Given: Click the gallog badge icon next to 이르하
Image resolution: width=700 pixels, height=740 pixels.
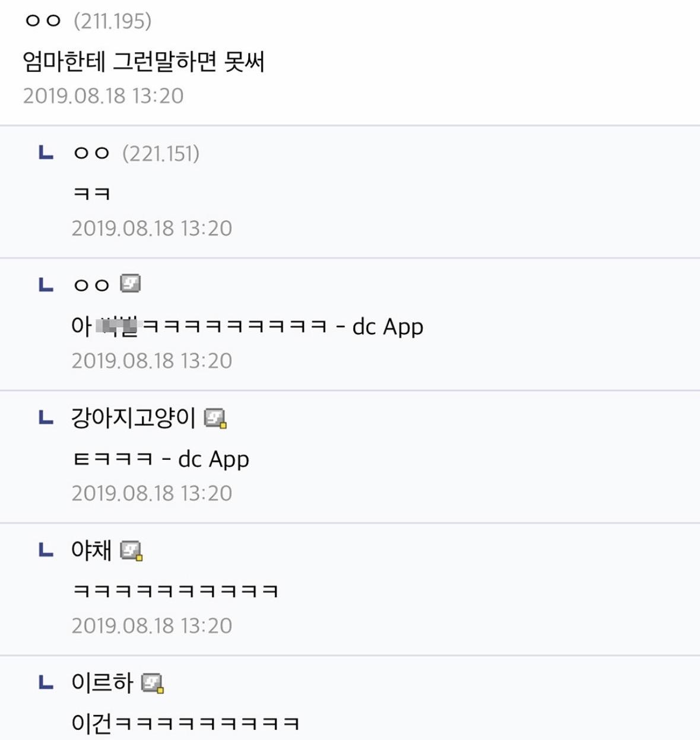Looking at the screenshot, I should click(153, 683).
